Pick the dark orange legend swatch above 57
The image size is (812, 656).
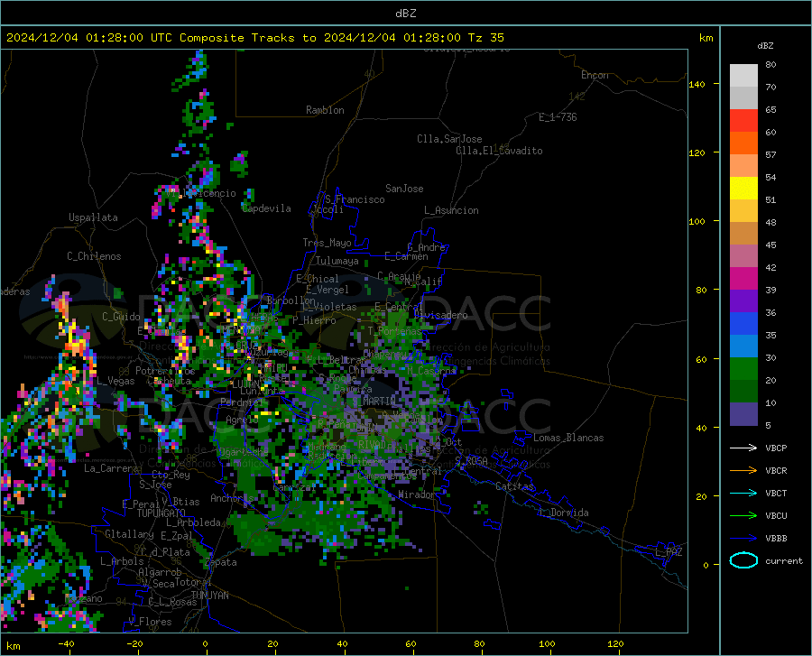[x=743, y=143]
